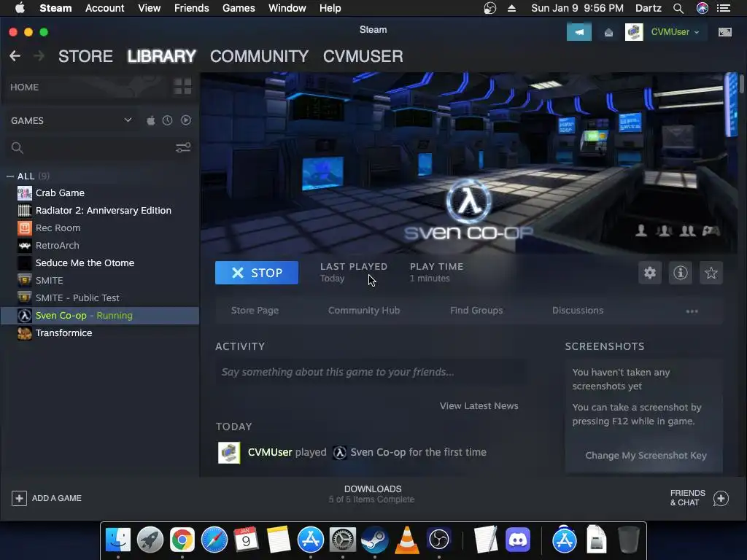Open the STORE tab

(x=85, y=56)
